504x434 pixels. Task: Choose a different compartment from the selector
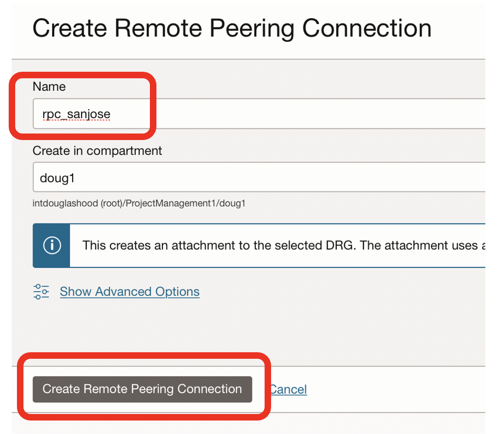pos(217,177)
